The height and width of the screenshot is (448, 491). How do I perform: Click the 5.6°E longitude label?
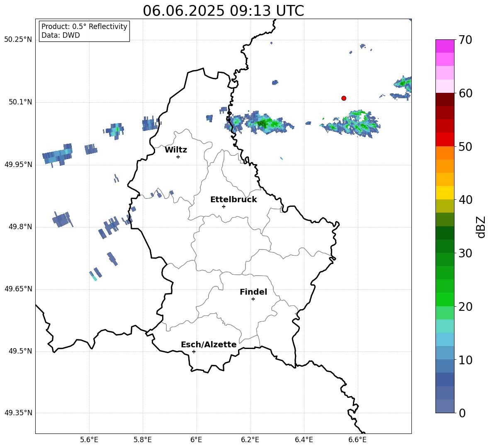pos(89,440)
